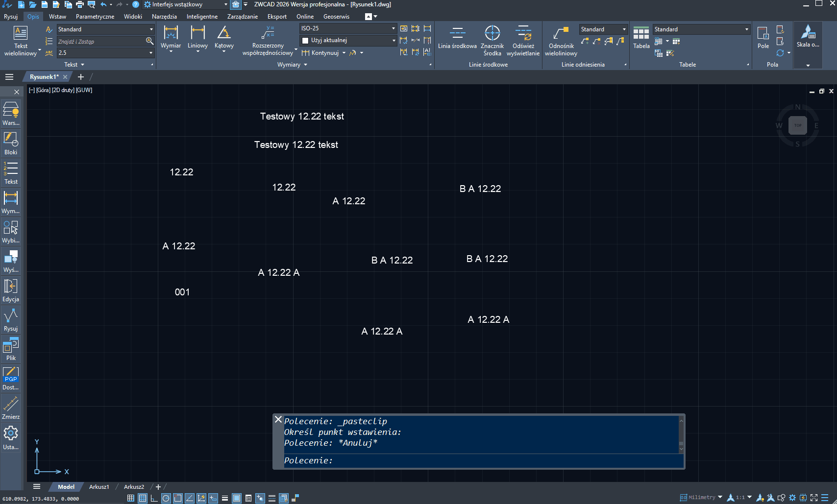Toggle ortho mode in status bar
Image resolution: width=837 pixels, height=504 pixels.
[x=154, y=498]
